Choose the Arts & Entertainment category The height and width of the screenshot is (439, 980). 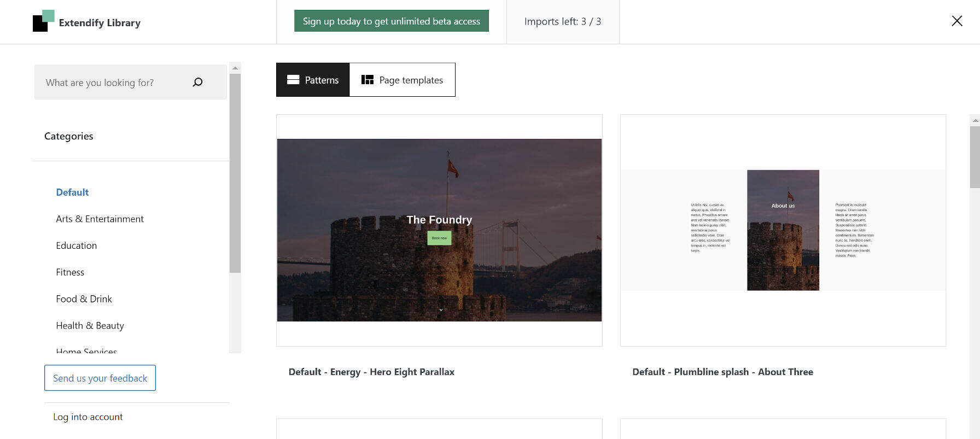[100, 219]
